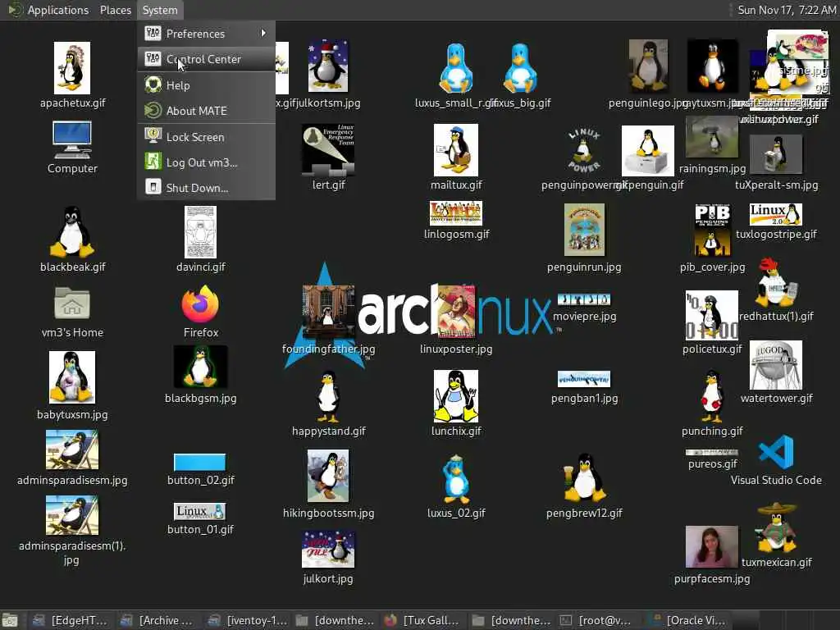The height and width of the screenshot is (630, 840).
Task: Choose Log Out vm3 entry
Action: coord(206,162)
